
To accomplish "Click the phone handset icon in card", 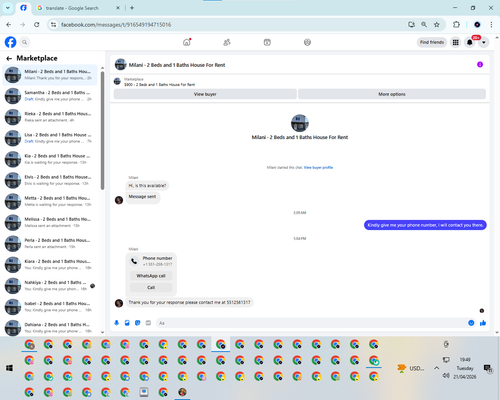I will click(134, 261).
